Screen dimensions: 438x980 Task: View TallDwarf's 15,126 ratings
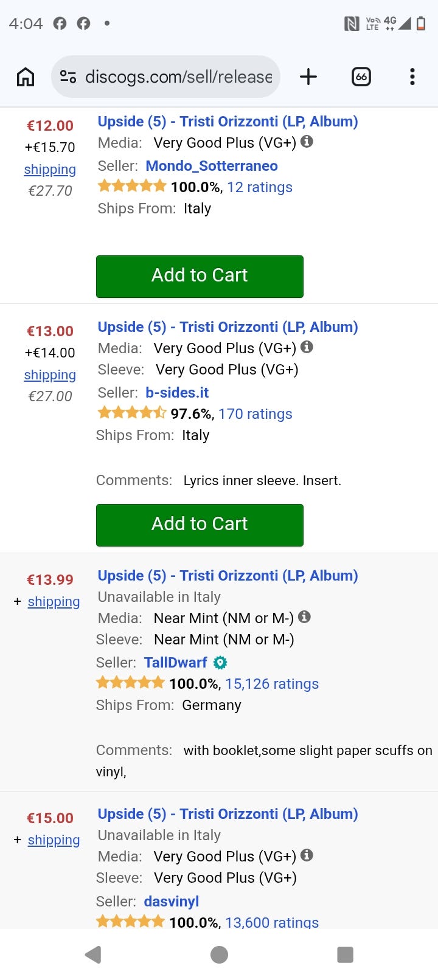[x=272, y=684]
